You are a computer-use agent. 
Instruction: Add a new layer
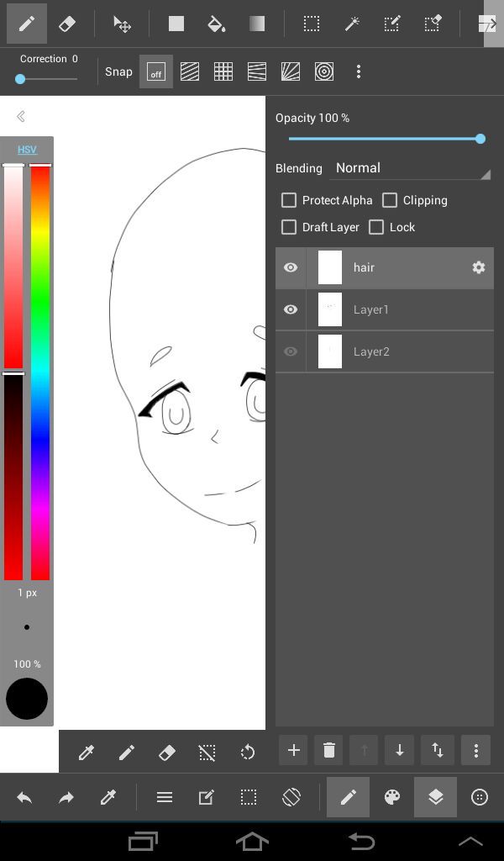293,750
